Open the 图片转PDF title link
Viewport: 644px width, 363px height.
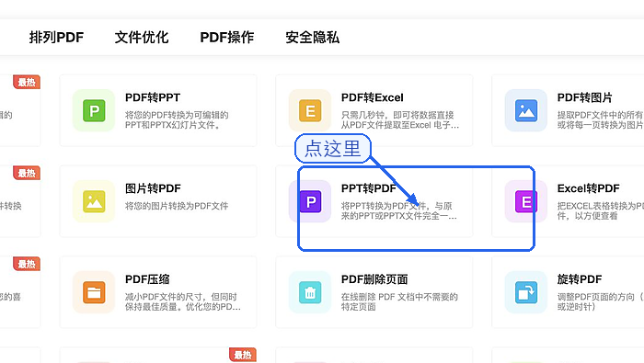click(x=153, y=188)
